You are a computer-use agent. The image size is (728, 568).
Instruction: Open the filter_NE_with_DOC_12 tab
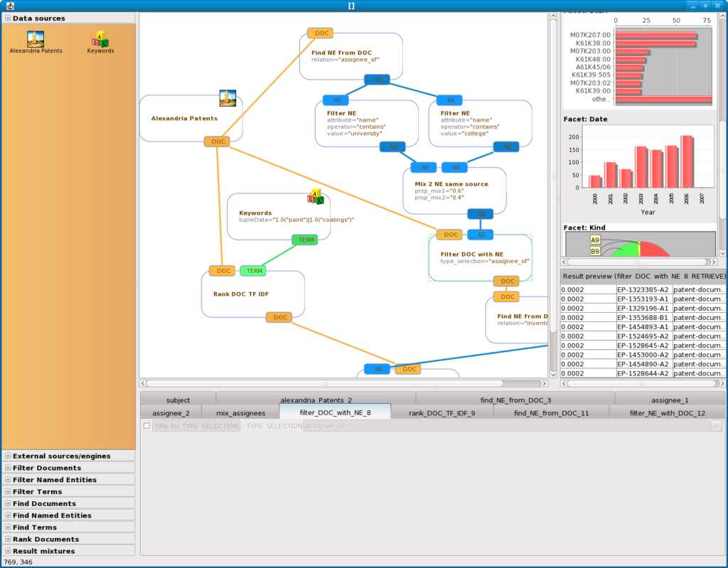667,413
